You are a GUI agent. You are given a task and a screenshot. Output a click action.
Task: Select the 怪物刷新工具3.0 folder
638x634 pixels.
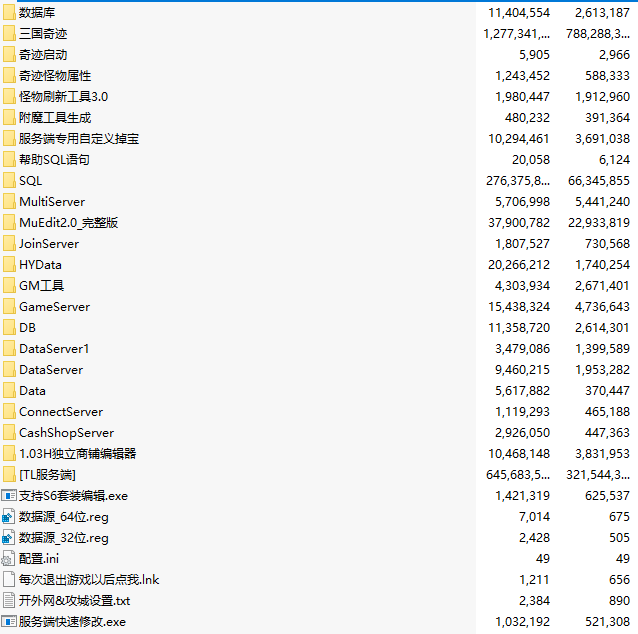pos(63,96)
